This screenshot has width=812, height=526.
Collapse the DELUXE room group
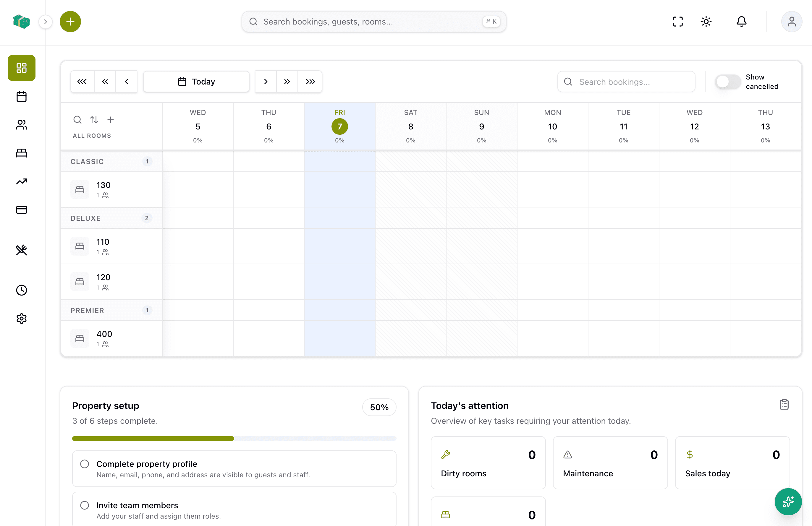tap(111, 218)
